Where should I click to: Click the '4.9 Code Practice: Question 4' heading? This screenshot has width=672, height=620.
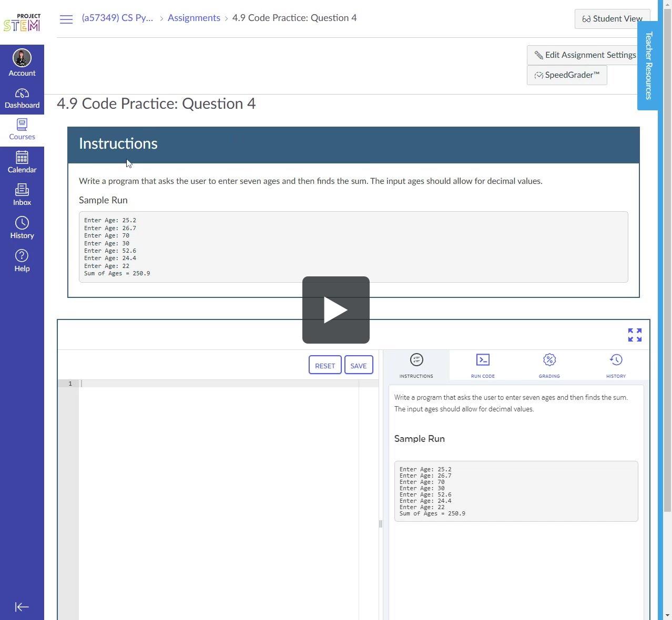pyautogui.click(x=156, y=104)
